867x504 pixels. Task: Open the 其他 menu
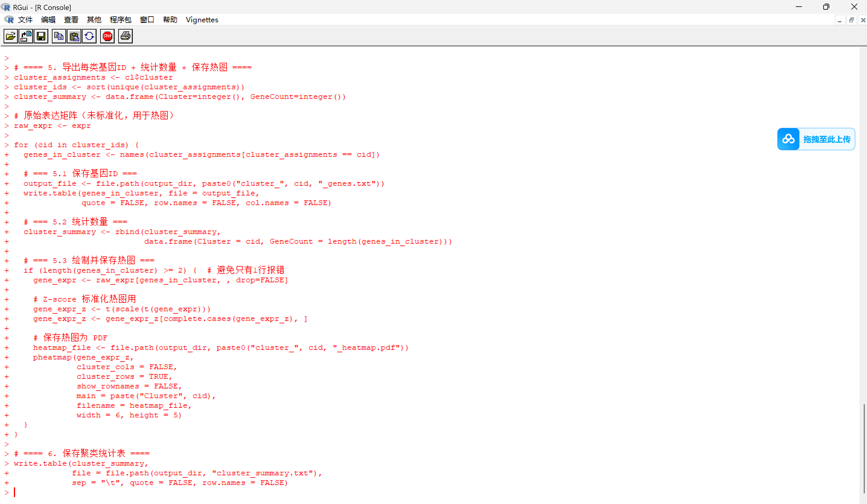point(94,20)
